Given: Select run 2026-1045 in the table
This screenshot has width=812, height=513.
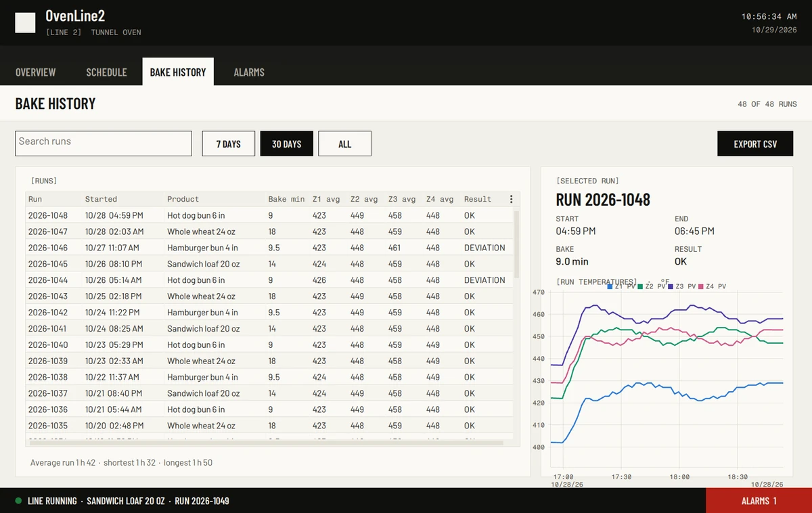Looking at the screenshot, I should point(270,264).
